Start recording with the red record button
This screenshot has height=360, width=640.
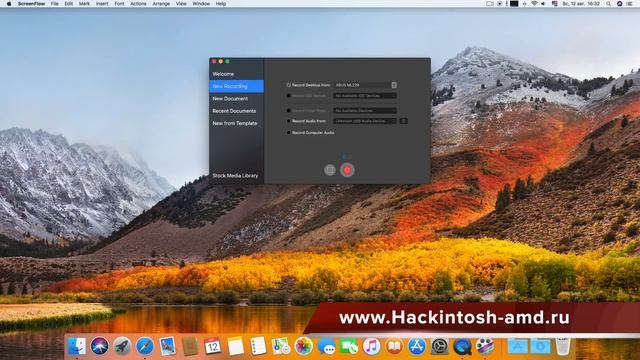pos(347,170)
